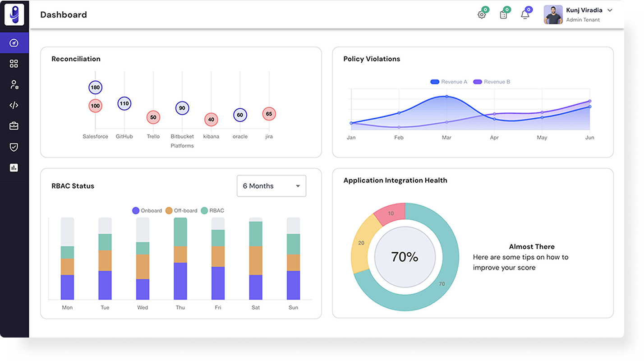This screenshot has width=644, height=361.
Task: Expand the Kunj Viradia account chevron
Action: click(x=610, y=10)
